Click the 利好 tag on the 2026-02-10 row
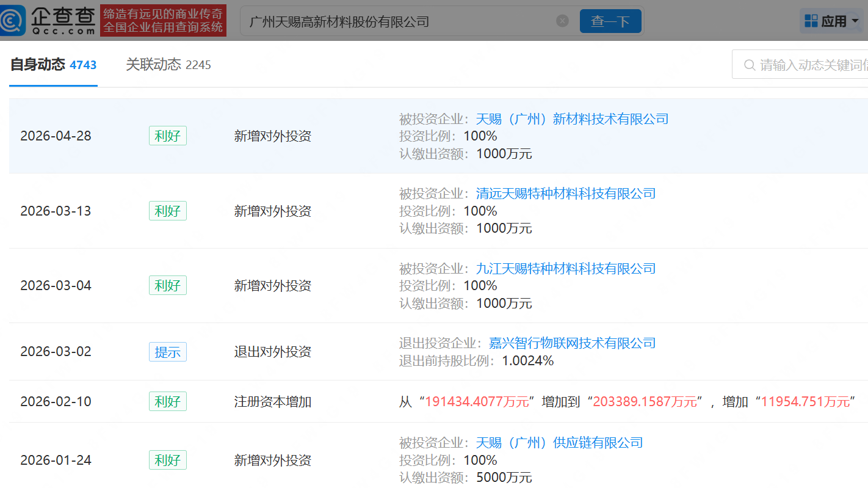The width and height of the screenshot is (868, 488). pos(168,401)
